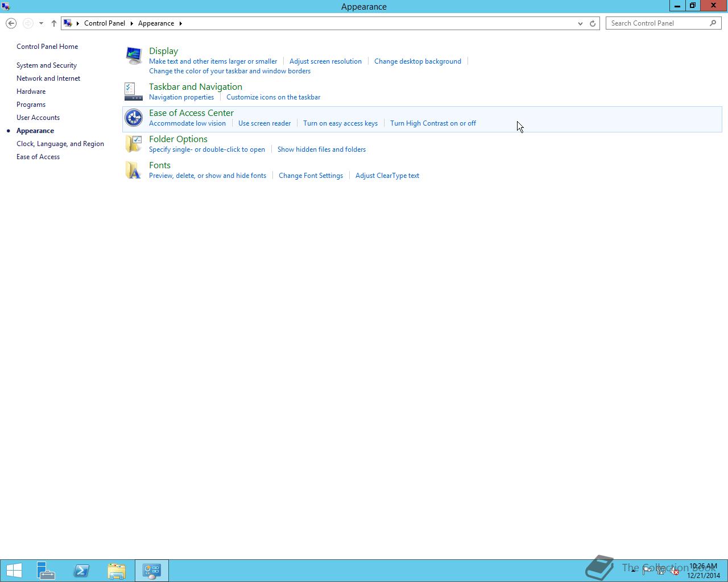Open System and Security category
The height and width of the screenshot is (582, 728).
click(47, 65)
